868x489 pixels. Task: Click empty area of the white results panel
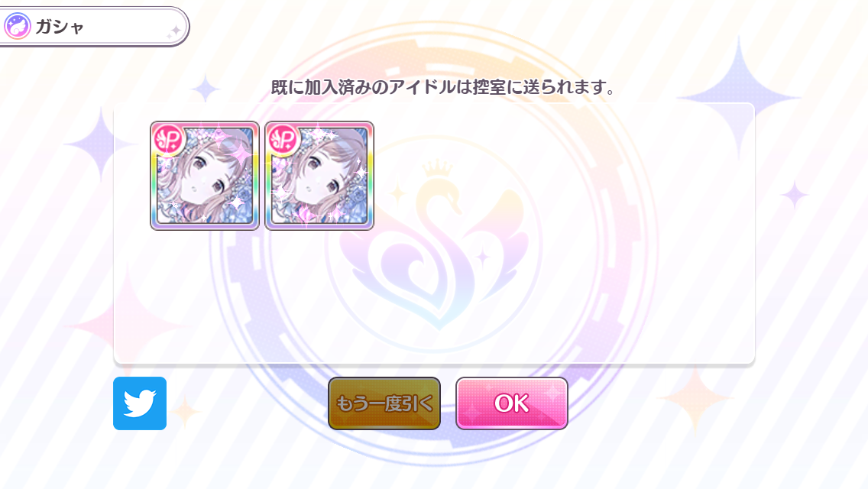tap(553, 277)
